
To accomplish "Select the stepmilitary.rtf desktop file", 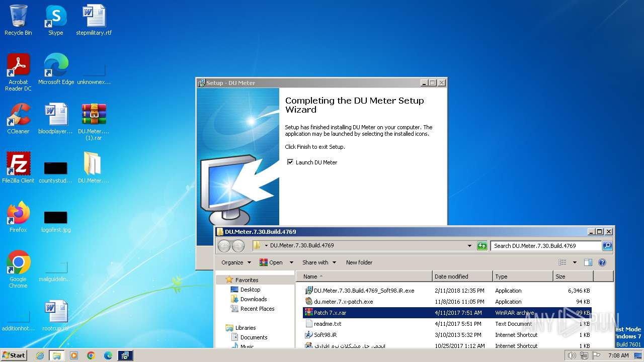I will (94, 20).
